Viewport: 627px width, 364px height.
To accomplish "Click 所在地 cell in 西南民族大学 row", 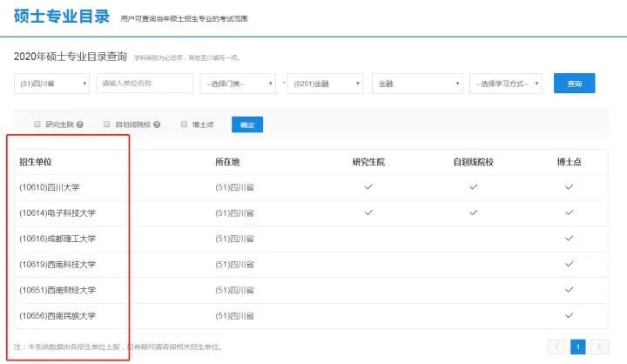I will click(235, 315).
